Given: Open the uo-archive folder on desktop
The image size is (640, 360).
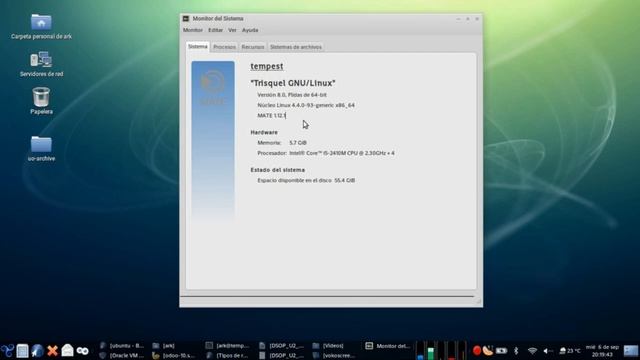Looking at the screenshot, I should coord(41,149).
